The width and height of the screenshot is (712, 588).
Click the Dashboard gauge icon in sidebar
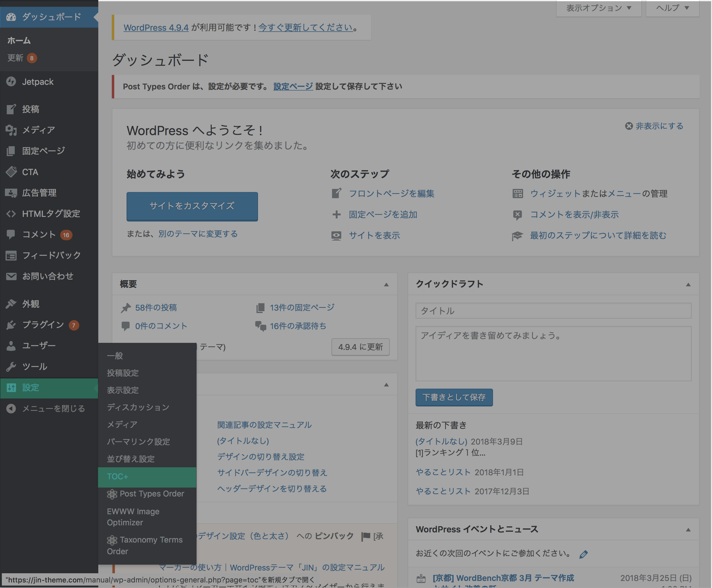tap(11, 17)
